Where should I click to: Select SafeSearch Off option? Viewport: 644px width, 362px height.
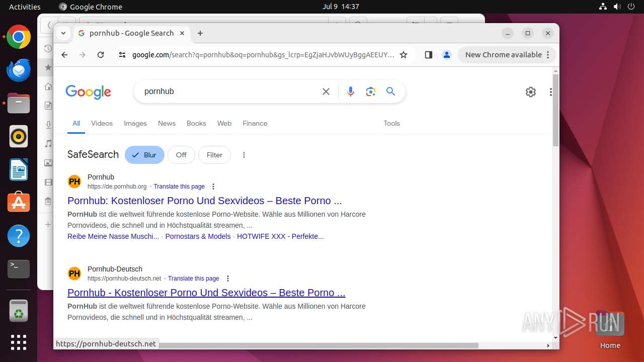coord(181,155)
